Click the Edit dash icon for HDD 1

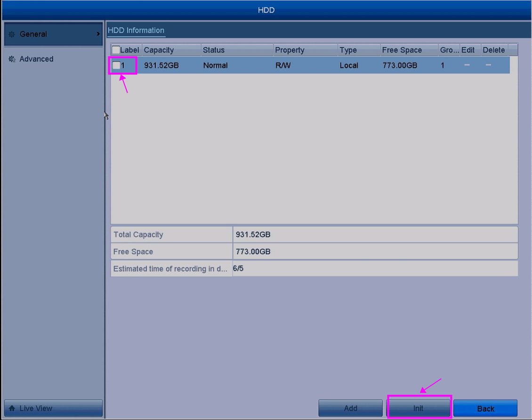click(467, 65)
